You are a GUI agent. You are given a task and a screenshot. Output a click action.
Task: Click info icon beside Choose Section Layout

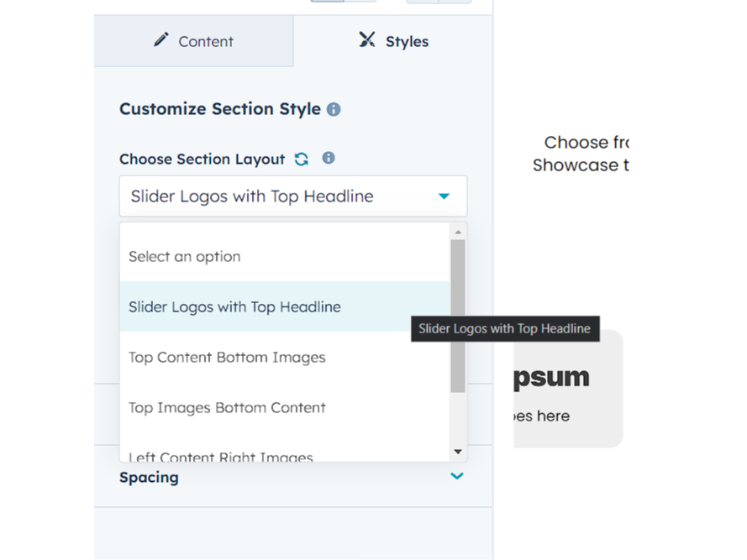coord(329,158)
